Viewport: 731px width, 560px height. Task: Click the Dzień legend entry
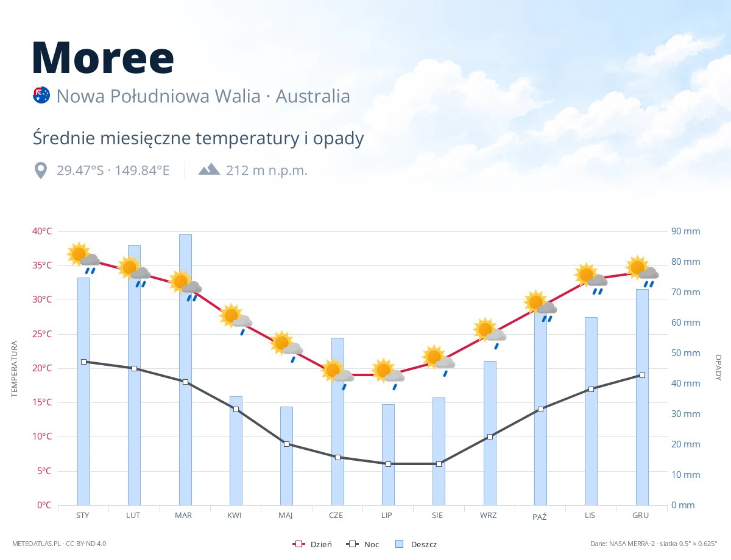coord(313,544)
